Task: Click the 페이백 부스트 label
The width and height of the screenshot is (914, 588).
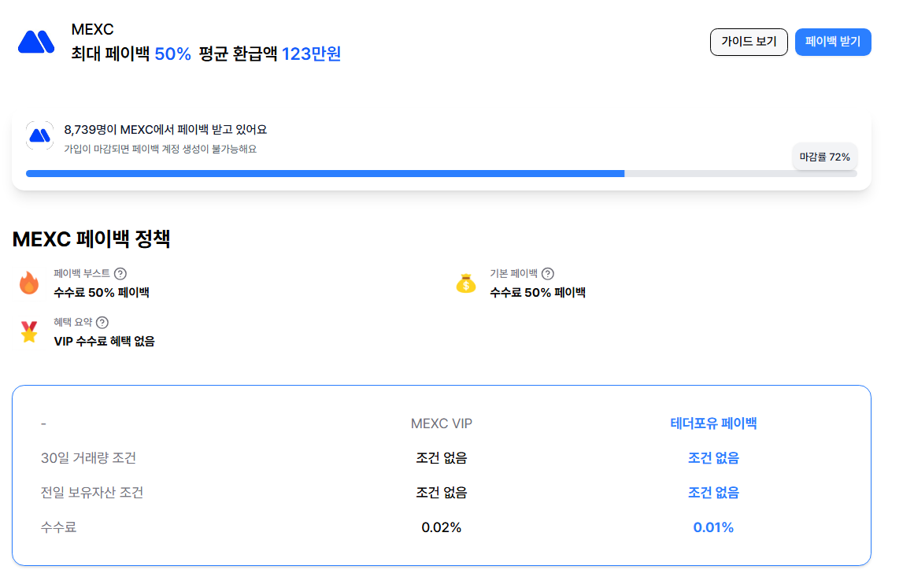Action: (82, 274)
